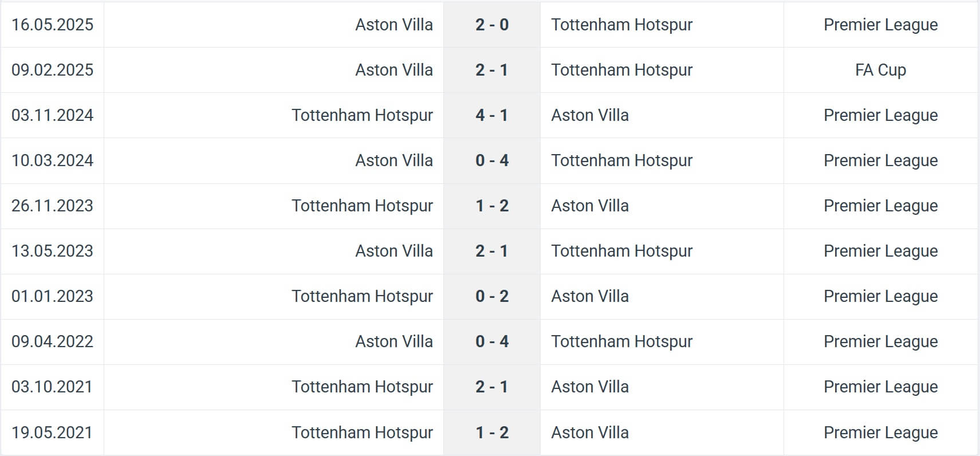Click Tottenham Hotspur home team on 03.11.2024
The width and height of the screenshot is (980, 456).
click(362, 115)
